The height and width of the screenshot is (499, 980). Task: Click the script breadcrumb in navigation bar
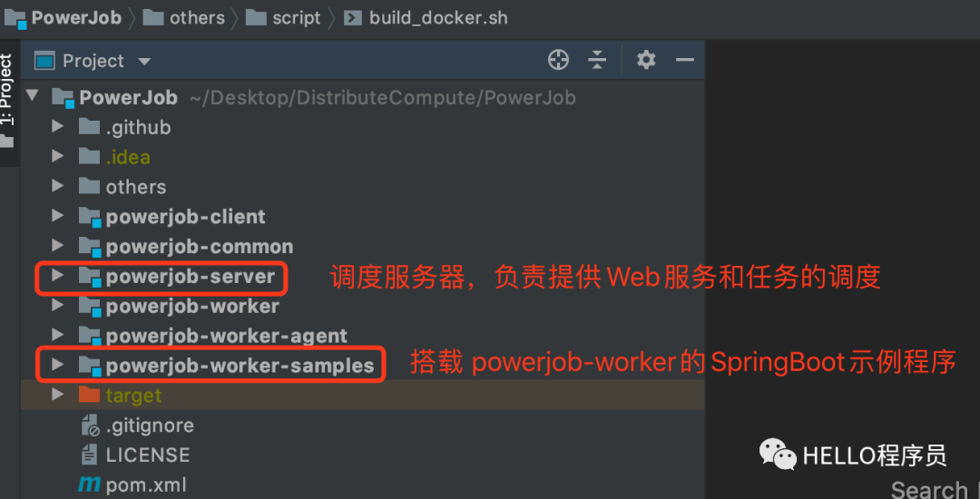tap(282, 17)
